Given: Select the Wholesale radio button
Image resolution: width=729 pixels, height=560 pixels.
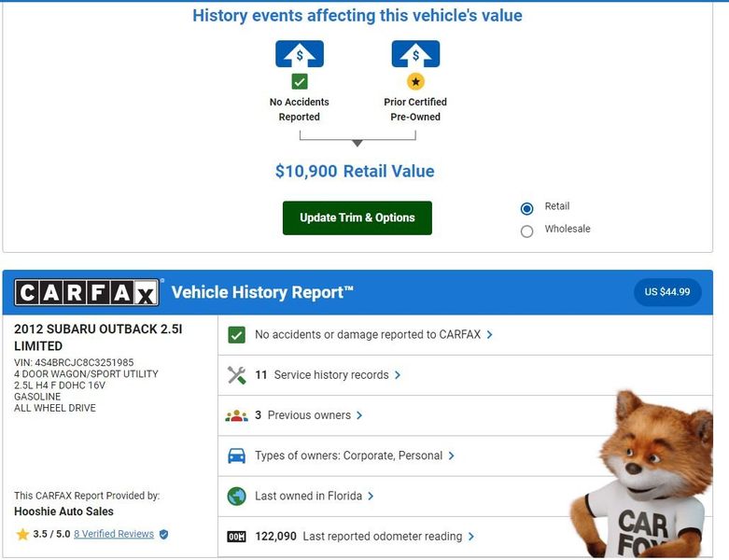Looking at the screenshot, I should pos(526,231).
